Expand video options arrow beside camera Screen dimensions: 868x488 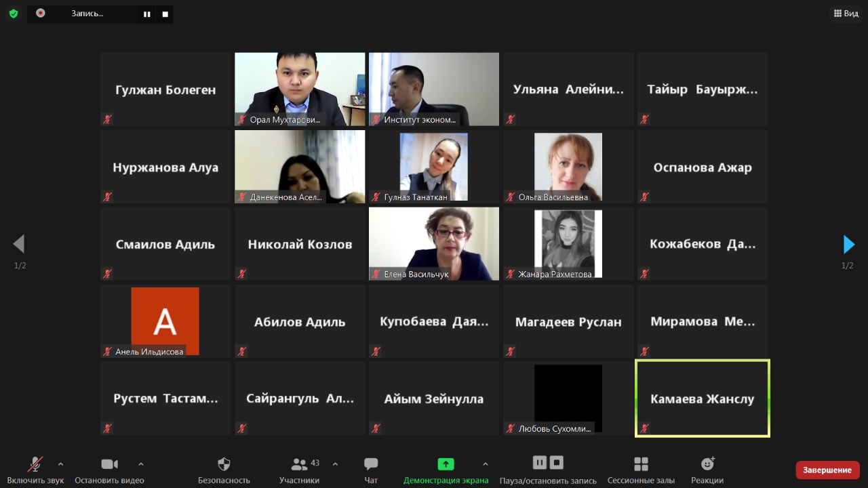click(x=140, y=464)
